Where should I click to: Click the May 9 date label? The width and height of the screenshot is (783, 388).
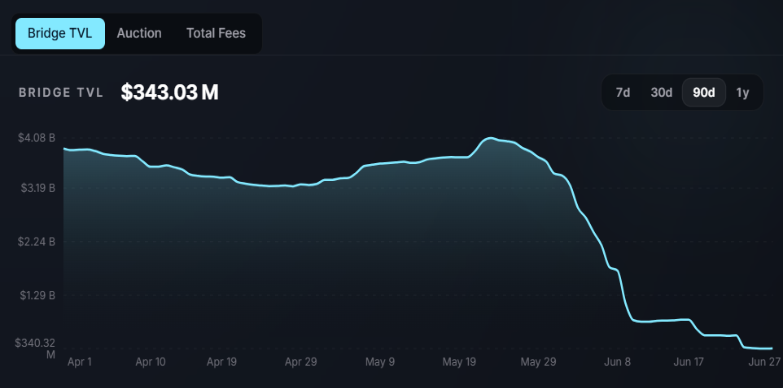[x=380, y=362]
